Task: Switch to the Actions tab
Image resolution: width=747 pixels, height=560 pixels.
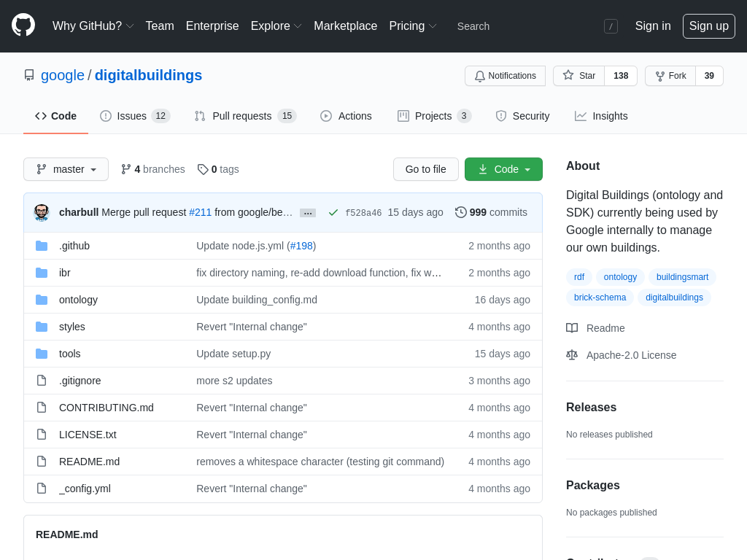Action: pyautogui.click(x=346, y=116)
